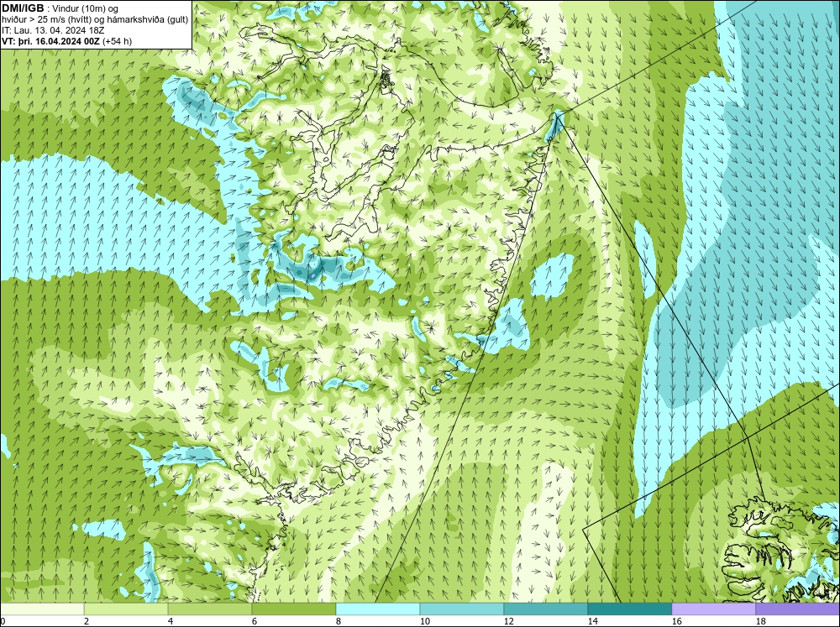
Task: Click the 10–12 m/s teal legend swatch
Action: click(462, 609)
